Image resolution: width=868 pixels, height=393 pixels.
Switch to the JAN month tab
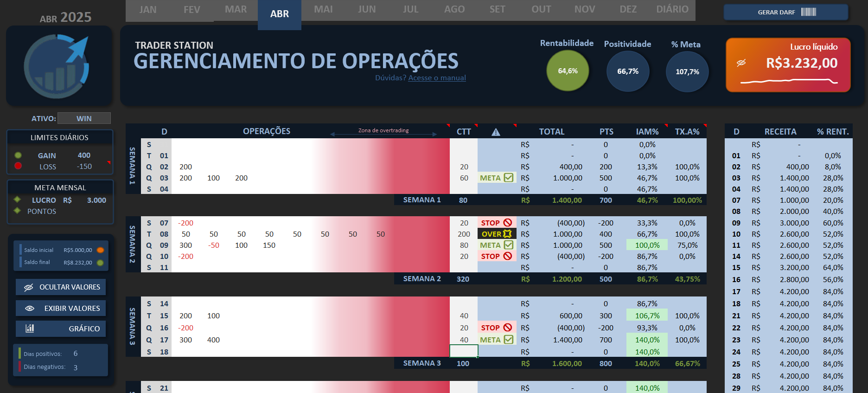[148, 10]
